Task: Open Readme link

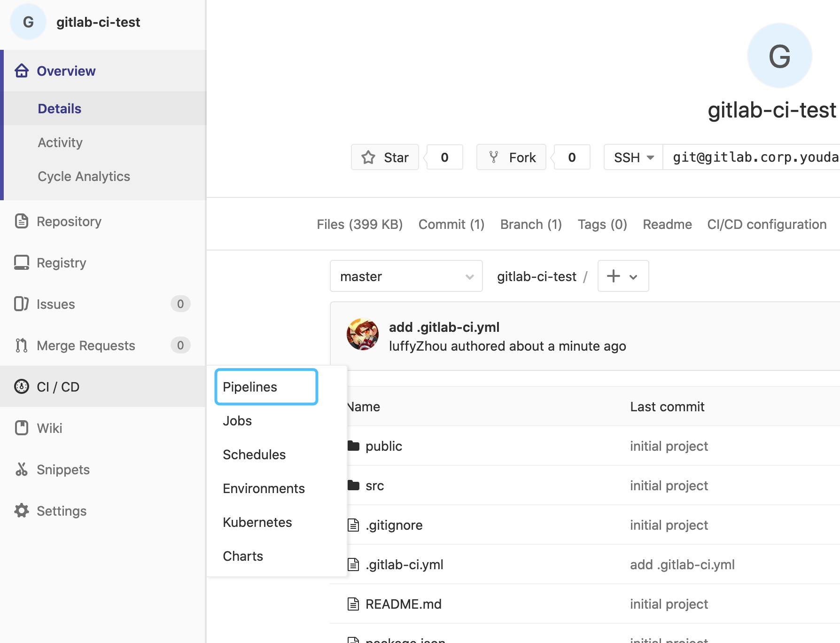Action: point(668,224)
